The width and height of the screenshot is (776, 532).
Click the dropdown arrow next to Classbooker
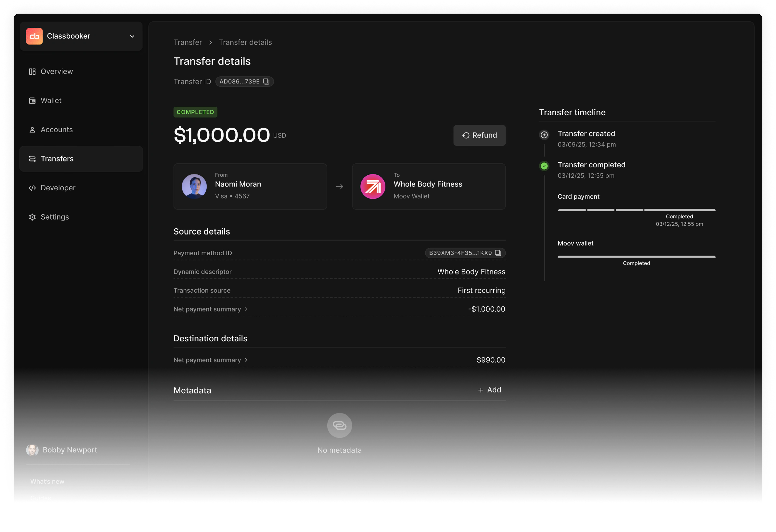click(132, 36)
